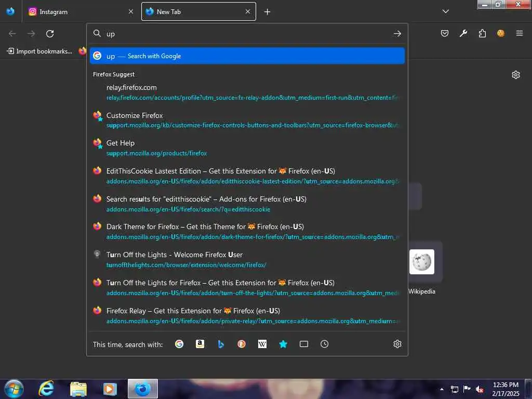Screen dimensions: 532x399
Task: Close the Instagram tab
Action: (131, 11)
